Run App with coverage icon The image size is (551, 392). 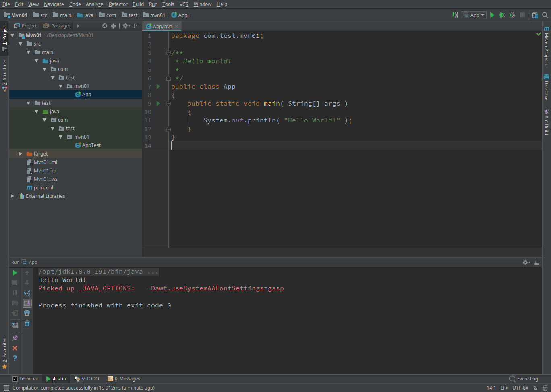(512, 15)
